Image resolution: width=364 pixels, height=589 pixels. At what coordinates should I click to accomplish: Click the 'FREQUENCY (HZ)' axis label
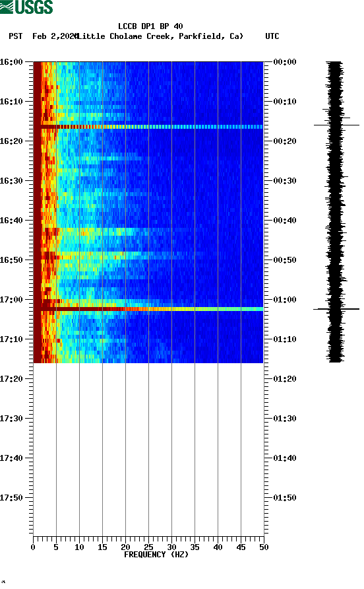156,555
